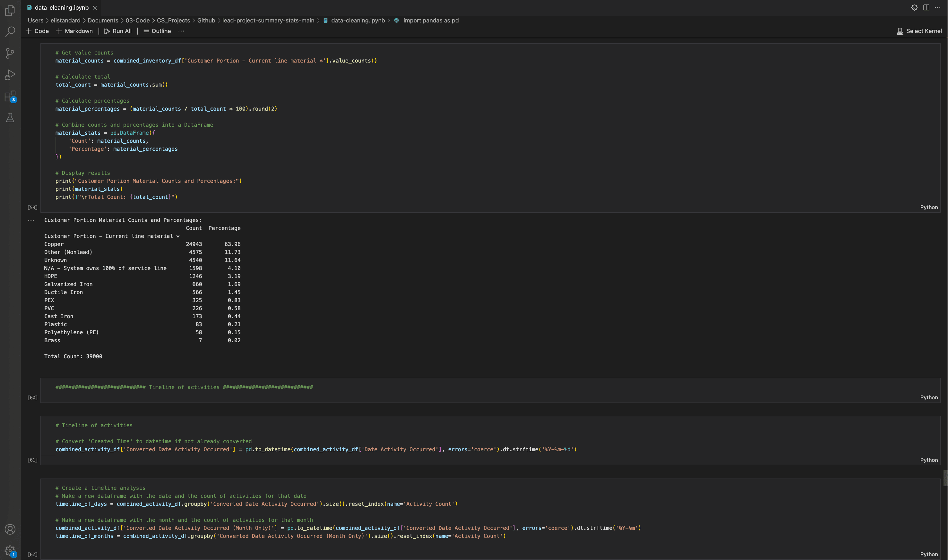The width and height of the screenshot is (948, 560).
Task: Open cell 59 output actions ellipsis
Action: tap(31, 220)
